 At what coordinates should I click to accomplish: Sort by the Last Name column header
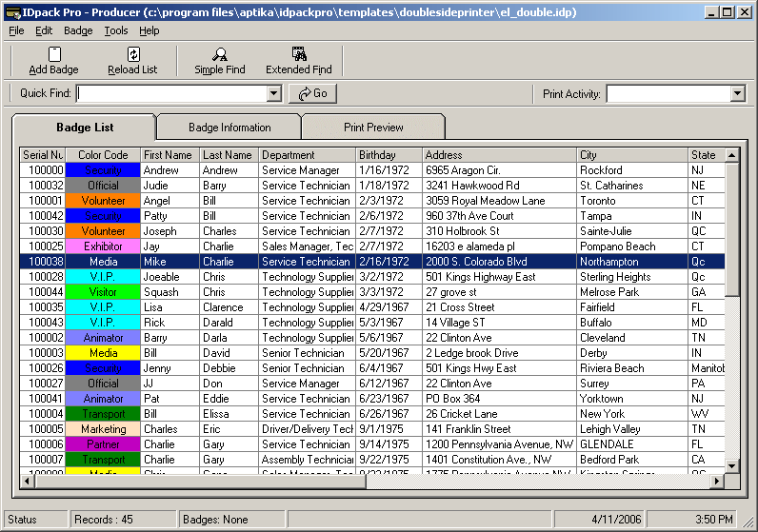(x=228, y=155)
